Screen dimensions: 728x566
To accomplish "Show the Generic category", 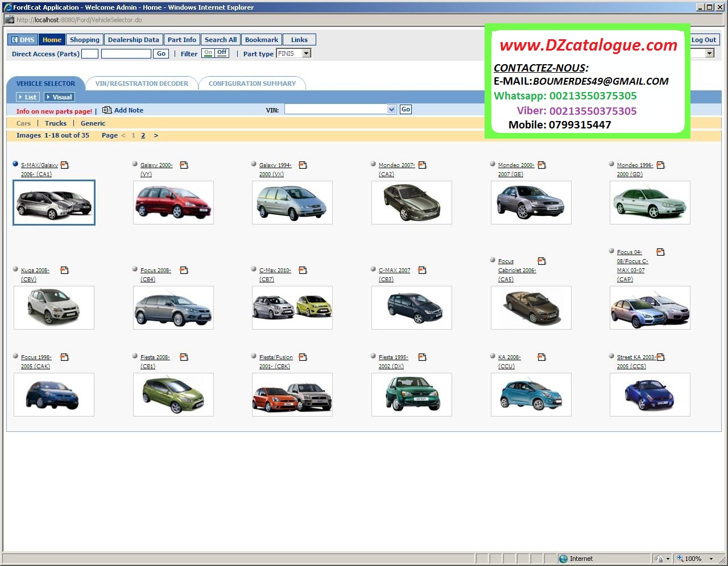I will [93, 123].
